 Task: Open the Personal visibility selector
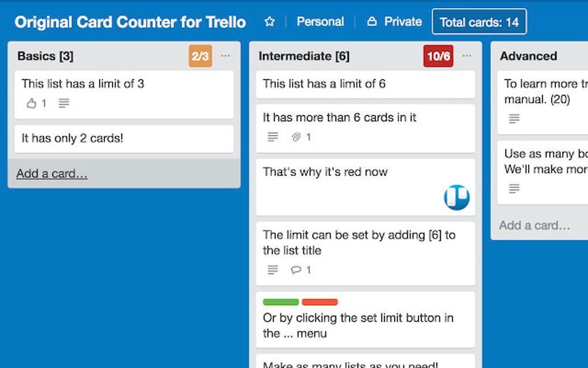(x=320, y=21)
